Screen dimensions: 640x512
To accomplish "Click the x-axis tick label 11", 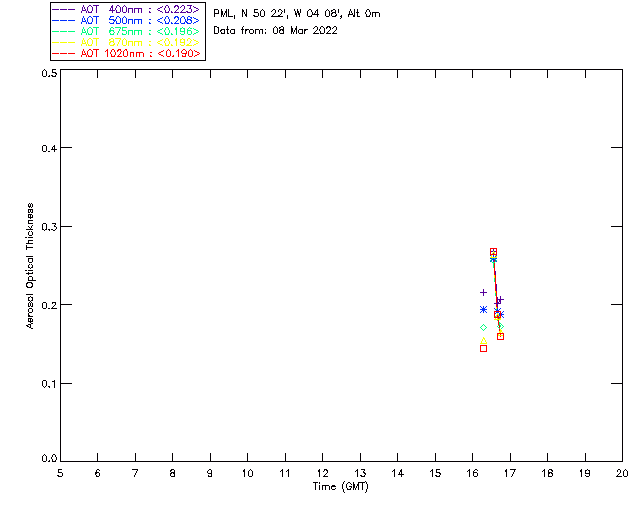I will tap(285, 473).
